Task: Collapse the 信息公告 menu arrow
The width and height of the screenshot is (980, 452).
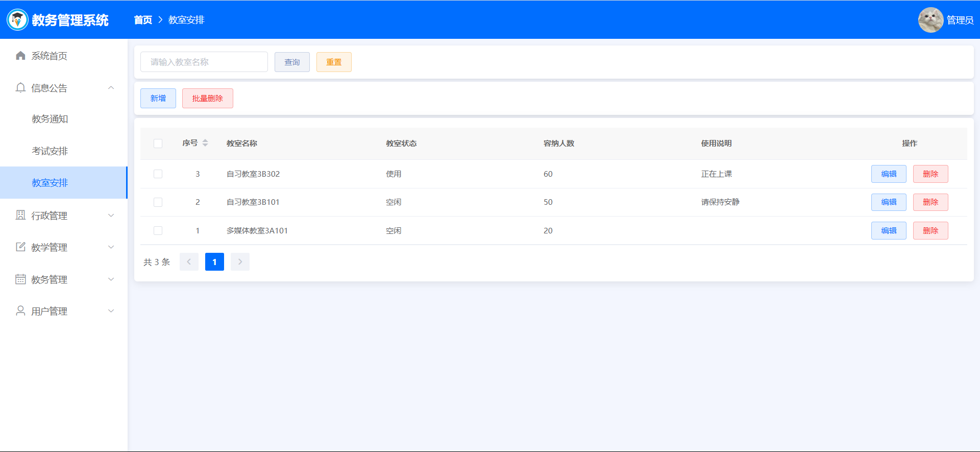Action: (111, 88)
